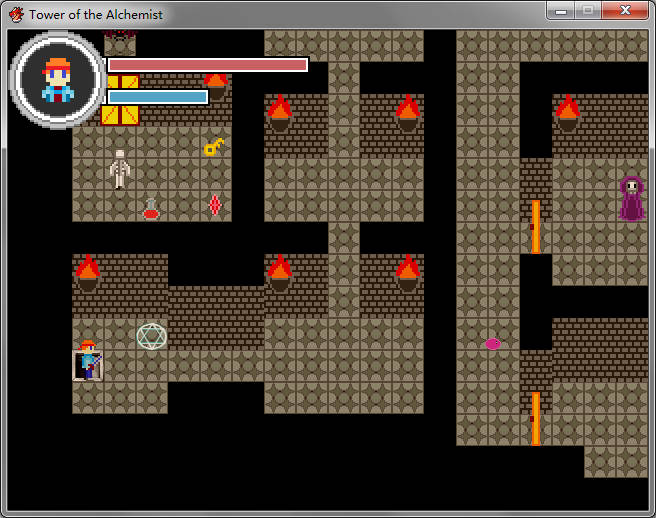Target the pink slime enemy
The width and height of the screenshot is (656, 518).
493,344
